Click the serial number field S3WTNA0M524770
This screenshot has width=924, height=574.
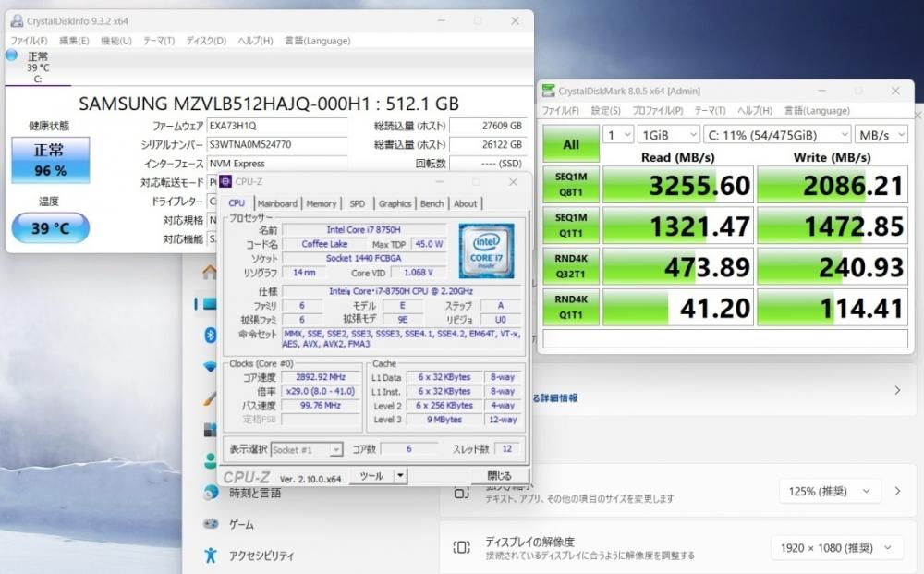click(277, 144)
